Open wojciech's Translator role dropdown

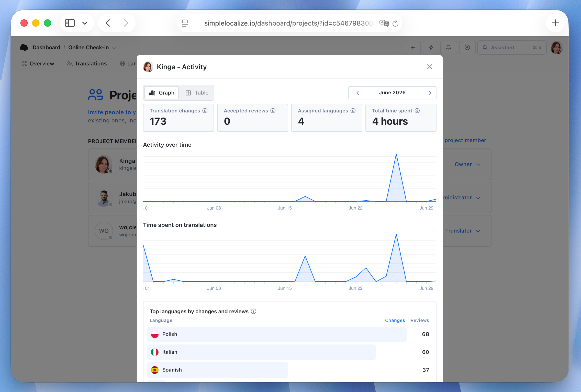(x=463, y=231)
